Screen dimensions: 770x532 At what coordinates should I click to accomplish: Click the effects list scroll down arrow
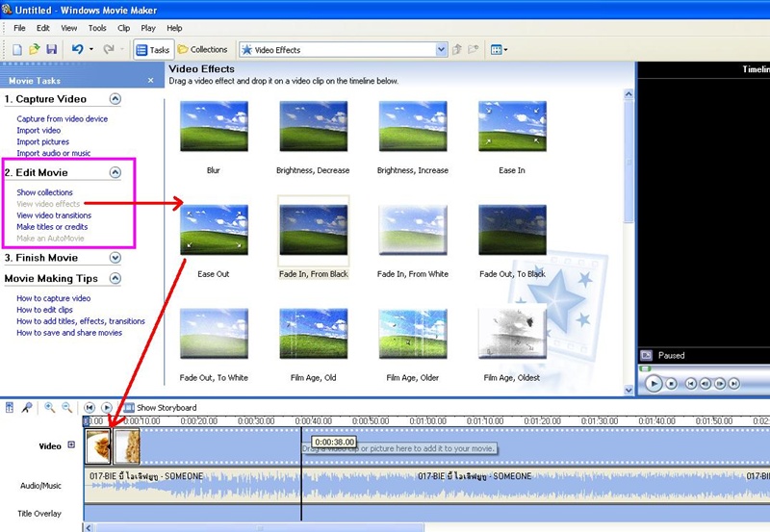coord(629,391)
